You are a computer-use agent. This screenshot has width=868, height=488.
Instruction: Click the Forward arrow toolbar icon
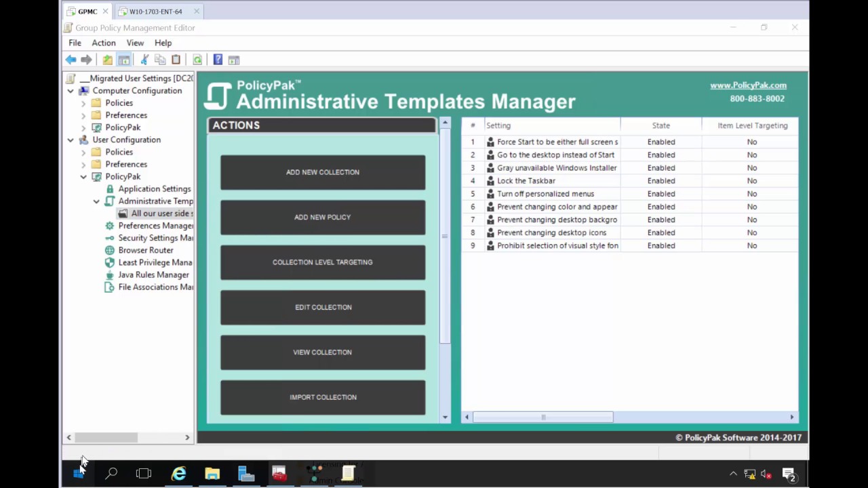pyautogui.click(x=86, y=60)
